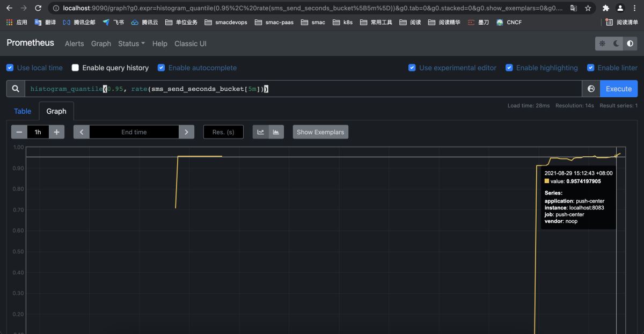Disable Use local time checkbox

click(10, 68)
